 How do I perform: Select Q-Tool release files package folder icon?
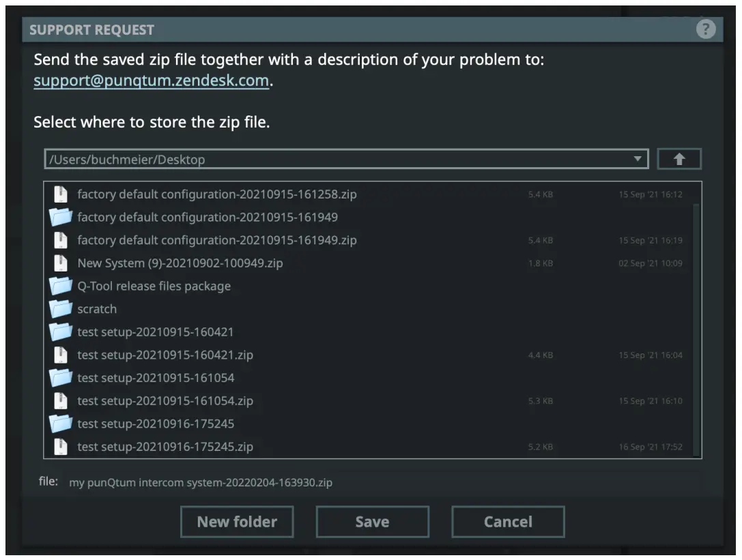coord(61,286)
